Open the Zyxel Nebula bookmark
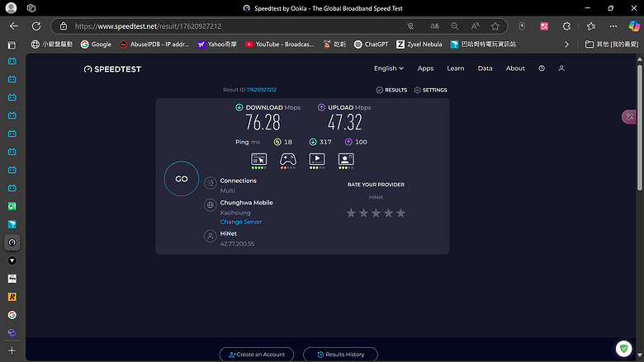 [419, 45]
